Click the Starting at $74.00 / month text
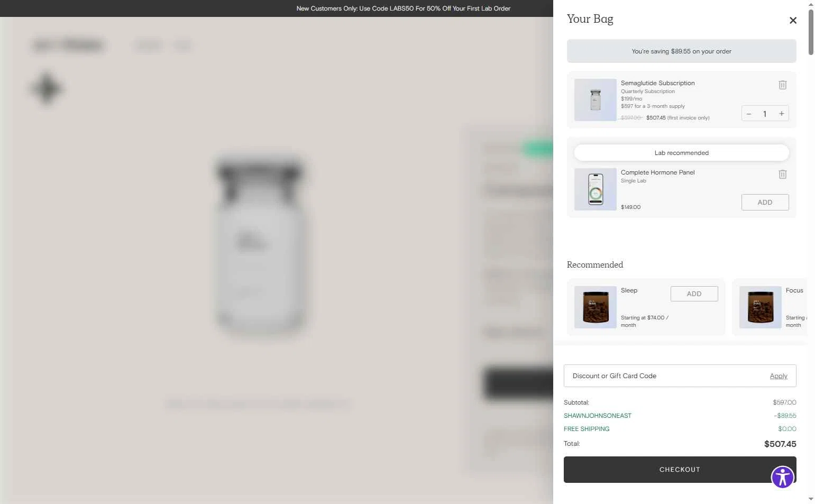 (x=645, y=322)
